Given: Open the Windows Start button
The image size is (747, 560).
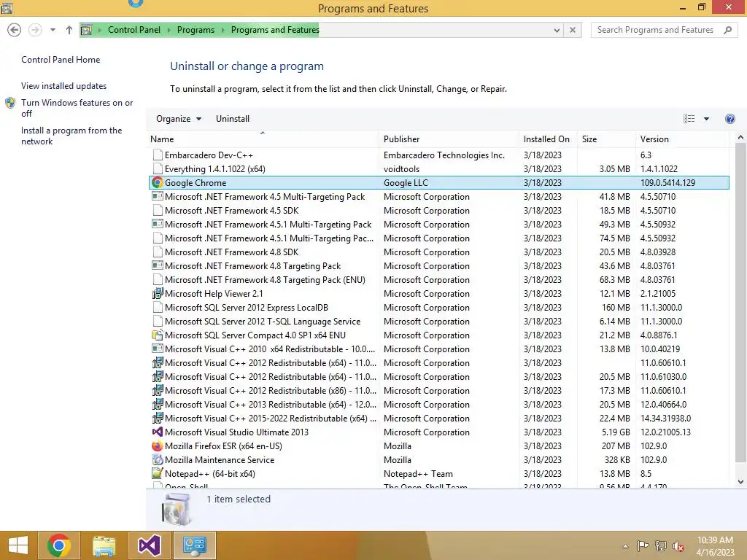Looking at the screenshot, I should tap(18, 545).
